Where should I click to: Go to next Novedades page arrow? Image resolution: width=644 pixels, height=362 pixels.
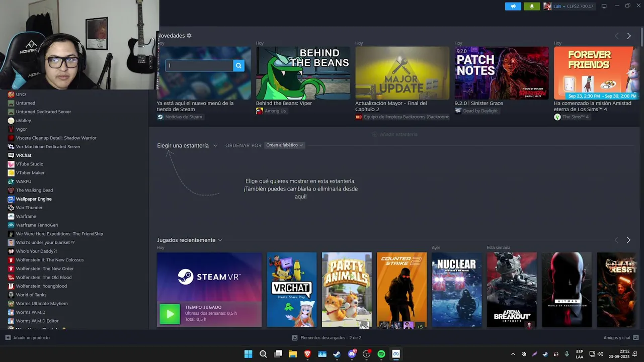click(628, 36)
